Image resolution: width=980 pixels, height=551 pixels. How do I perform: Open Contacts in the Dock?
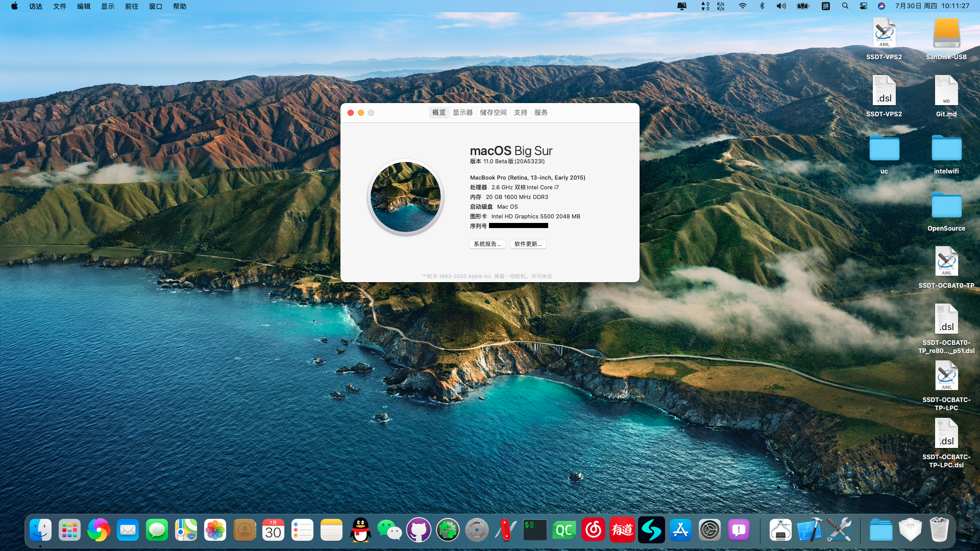(244, 530)
